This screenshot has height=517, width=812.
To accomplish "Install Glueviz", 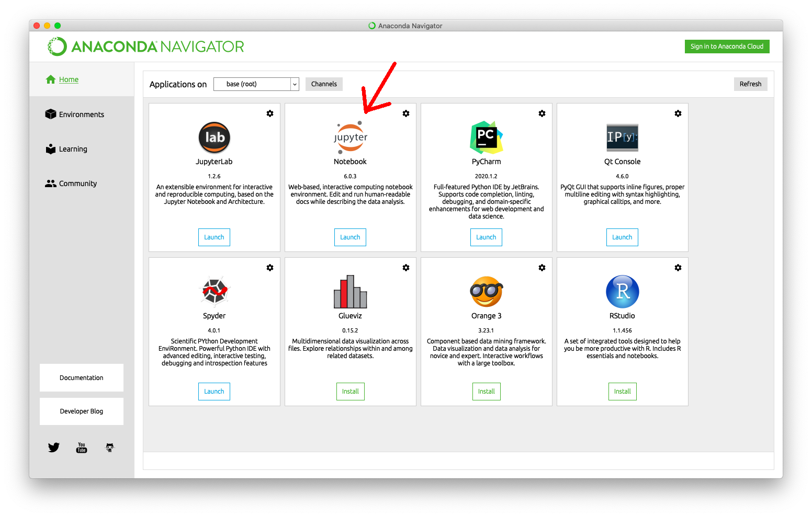I will click(x=351, y=392).
